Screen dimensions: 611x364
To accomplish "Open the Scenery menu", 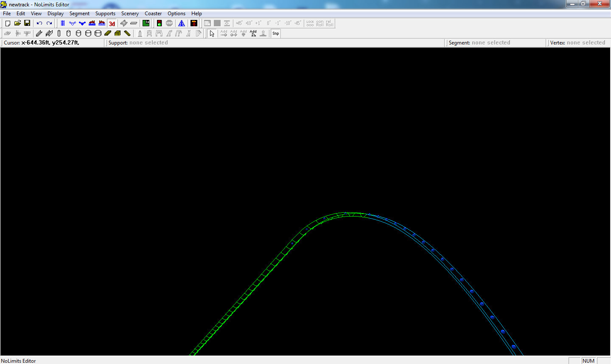I will tap(130, 14).
